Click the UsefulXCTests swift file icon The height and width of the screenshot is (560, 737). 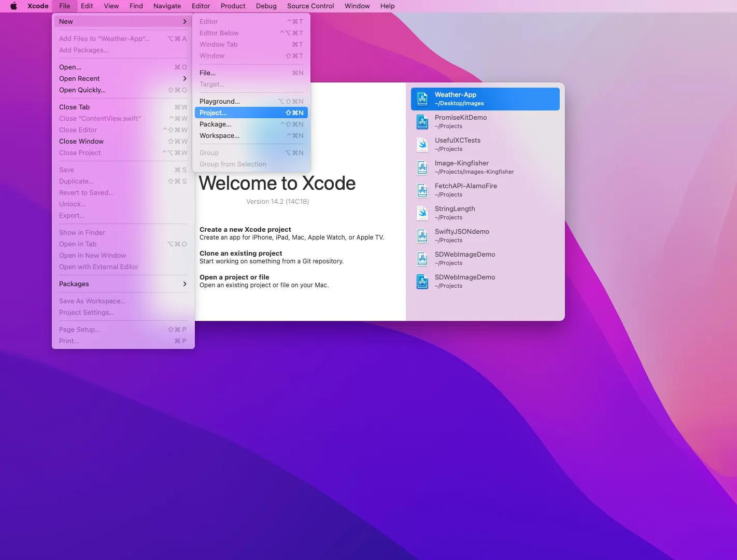[x=423, y=144]
